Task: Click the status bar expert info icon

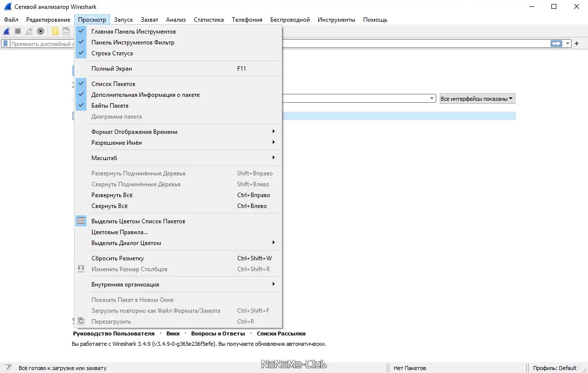Action: pos(8,368)
